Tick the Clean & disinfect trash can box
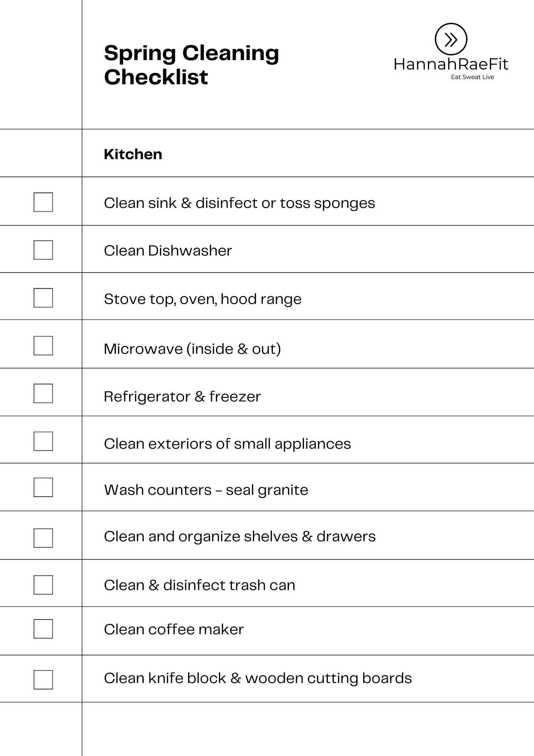Screen dimensions: 534x756 click(43, 585)
